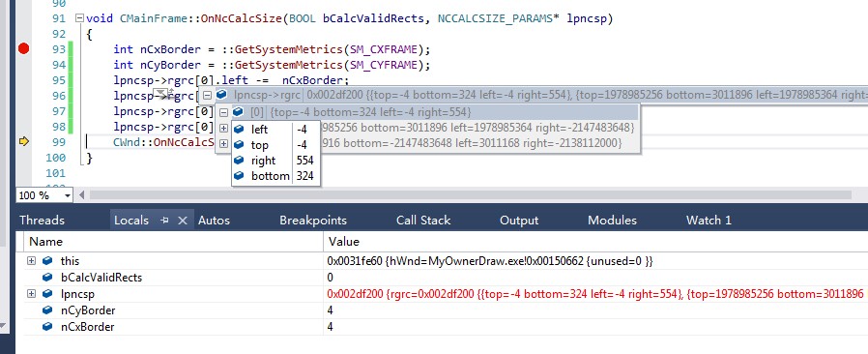The height and width of the screenshot is (354, 868).
Task: Click the Value column header in Locals
Action: click(595, 242)
